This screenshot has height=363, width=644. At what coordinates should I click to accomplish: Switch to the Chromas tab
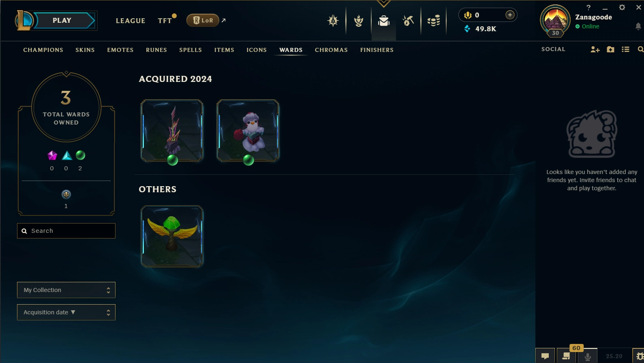pyautogui.click(x=331, y=50)
